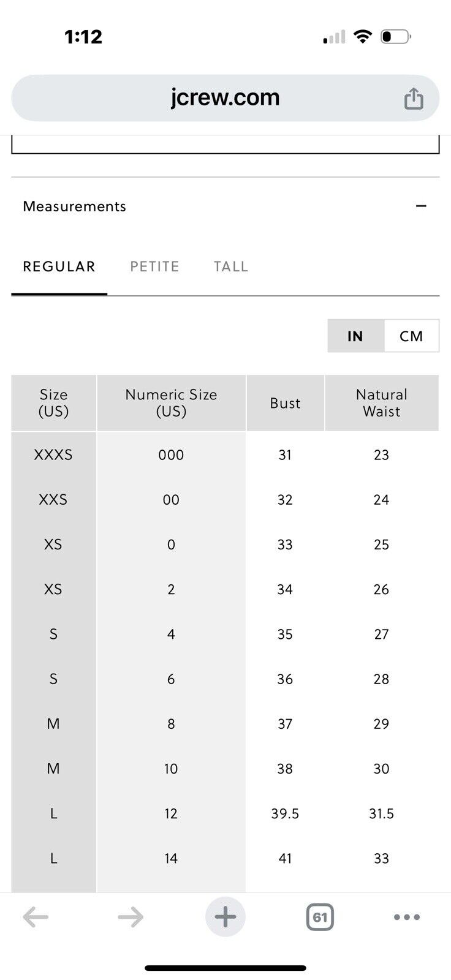Image resolution: width=451 pixels, height=980 pixels.
Task: Tap the Natural Waist column header
Action: [382, 403]
